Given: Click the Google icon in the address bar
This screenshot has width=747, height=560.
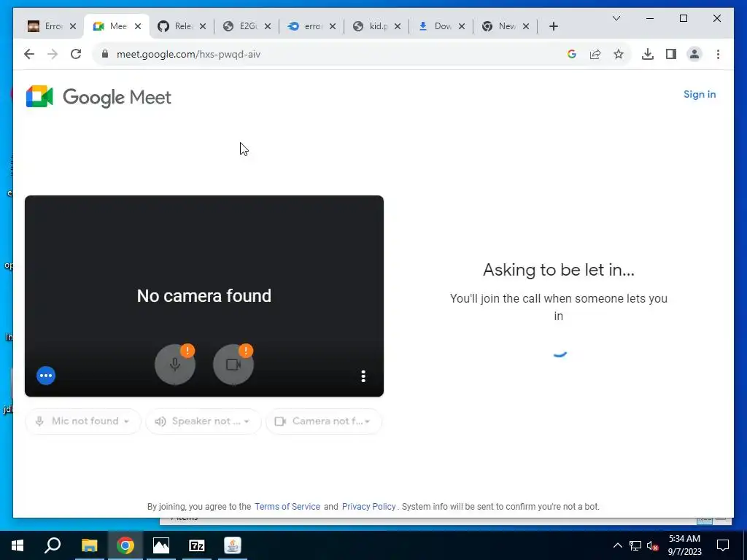Looking at the screenshot, I should click(572, 54).
